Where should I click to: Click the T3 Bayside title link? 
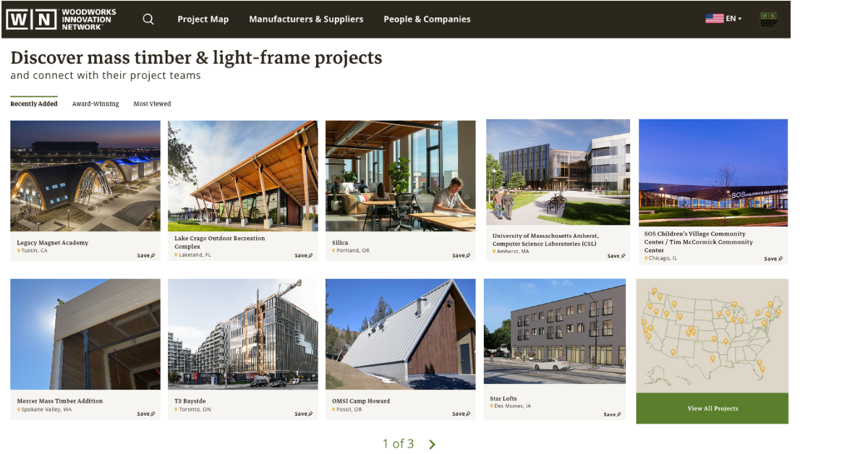[x=190, y=401]
